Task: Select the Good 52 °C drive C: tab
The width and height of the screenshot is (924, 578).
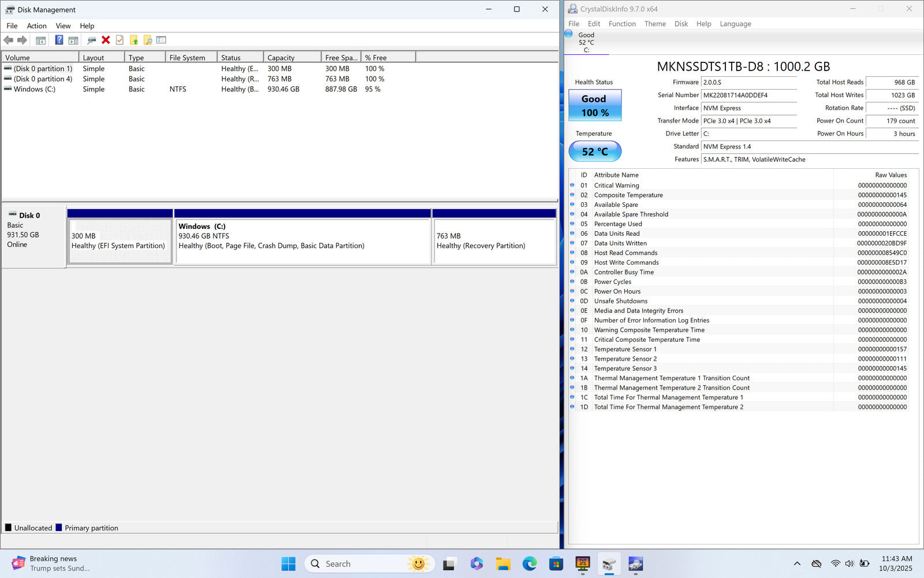Action: click(586, 42)
